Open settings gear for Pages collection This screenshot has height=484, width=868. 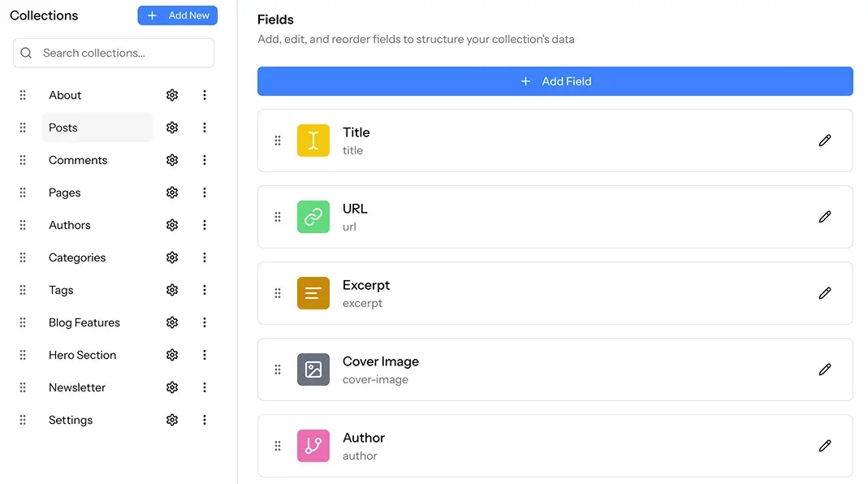[172, 192]
